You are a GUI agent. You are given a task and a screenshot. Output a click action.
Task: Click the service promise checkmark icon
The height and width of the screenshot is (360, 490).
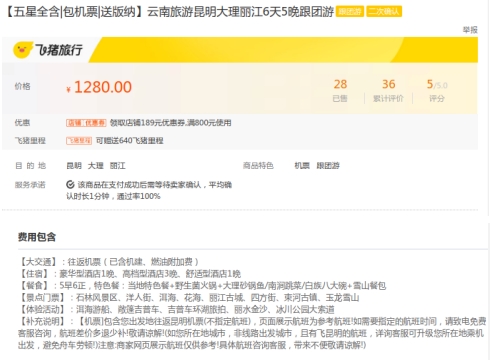(70, 184)
